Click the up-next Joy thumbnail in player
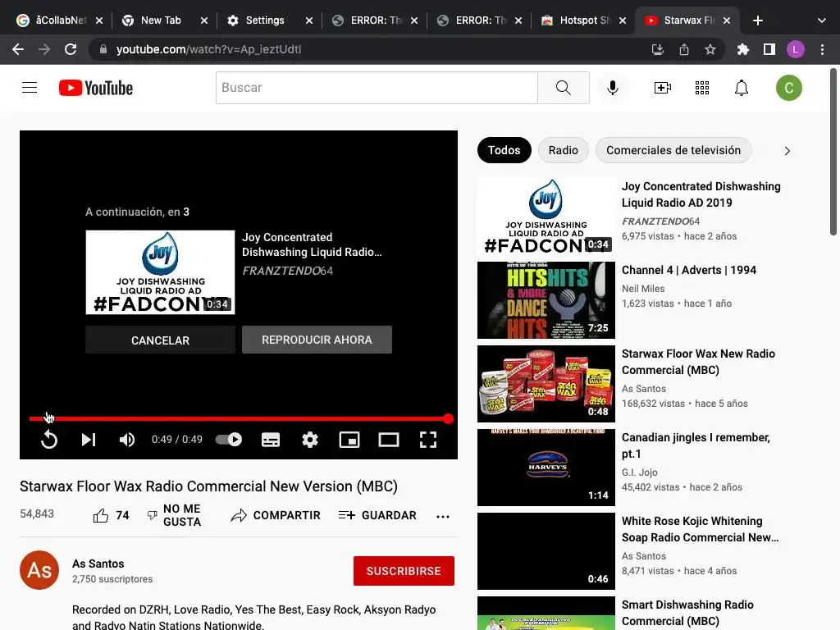840x630 pixels. [x=160, y=272]
